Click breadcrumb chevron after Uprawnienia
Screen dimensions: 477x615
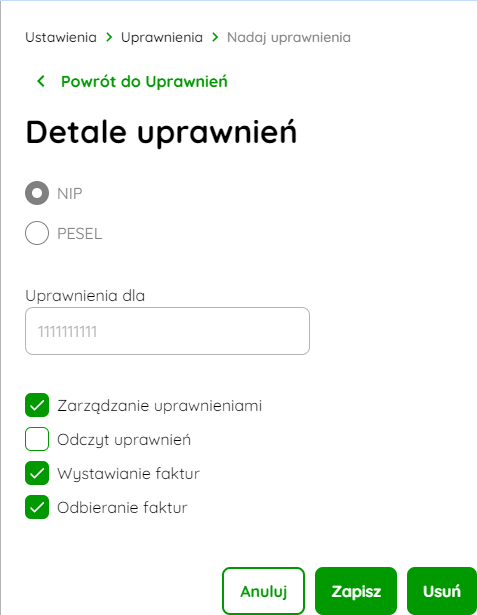click(x=215, y=37)
